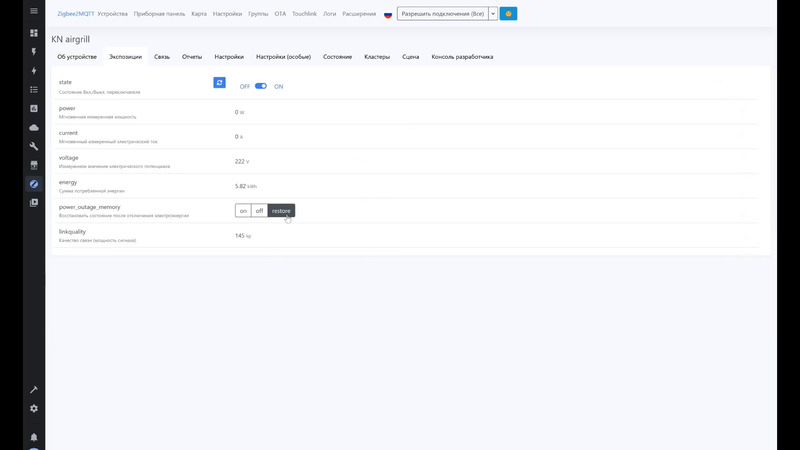Click the list icon in sidebar
Screen dimensions: 800x450
pos(34,89)
